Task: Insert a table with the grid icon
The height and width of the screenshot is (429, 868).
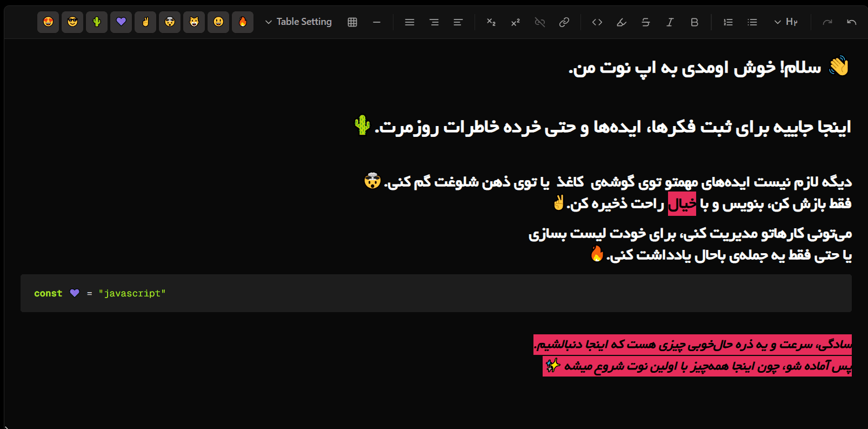Action: (x=352, y=22)
